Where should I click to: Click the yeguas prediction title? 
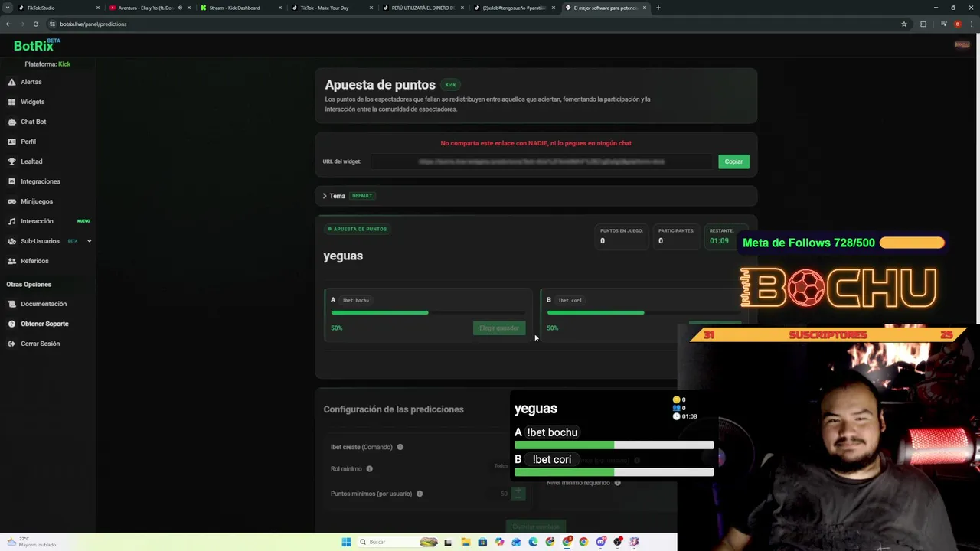tap(343, 256)
